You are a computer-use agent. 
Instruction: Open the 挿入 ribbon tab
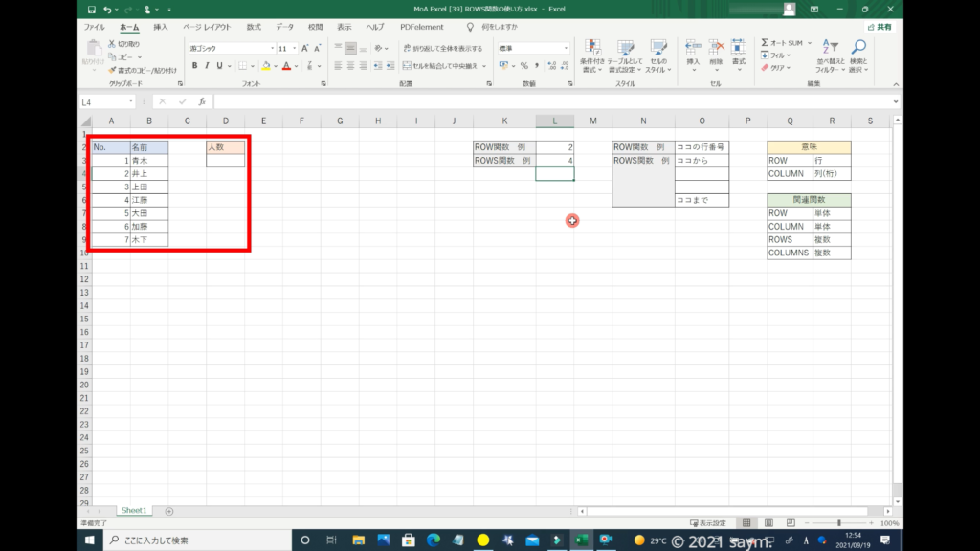pos(161,27)
